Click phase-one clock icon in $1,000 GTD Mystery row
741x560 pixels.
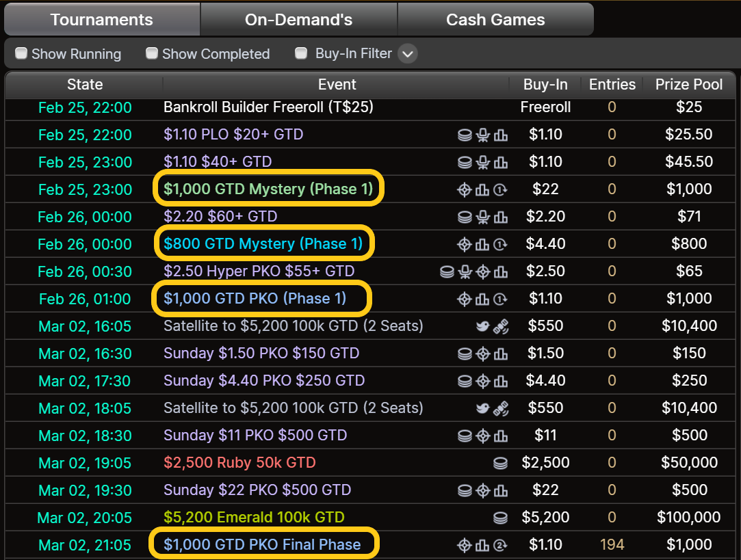point(500,190)
